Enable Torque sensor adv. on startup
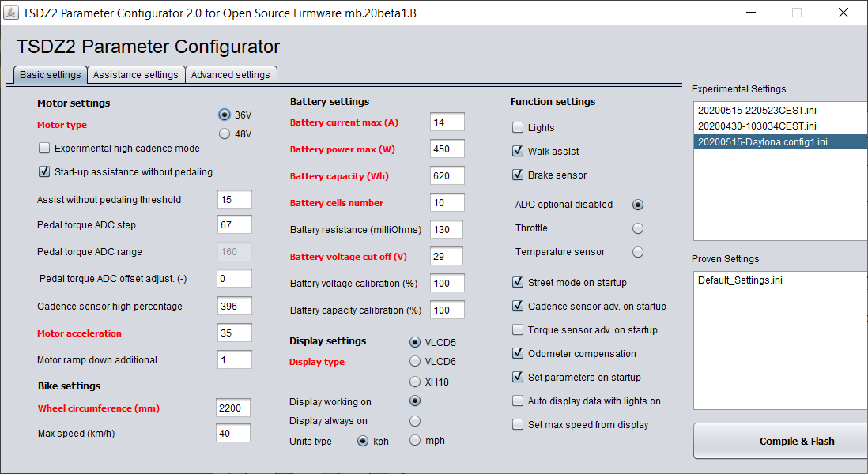 (518, 329)
